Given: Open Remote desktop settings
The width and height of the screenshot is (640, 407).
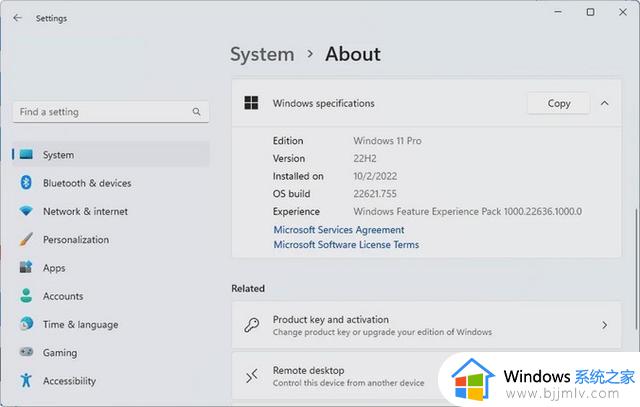Looking at the screenshot, I should (x=427, y=376).
